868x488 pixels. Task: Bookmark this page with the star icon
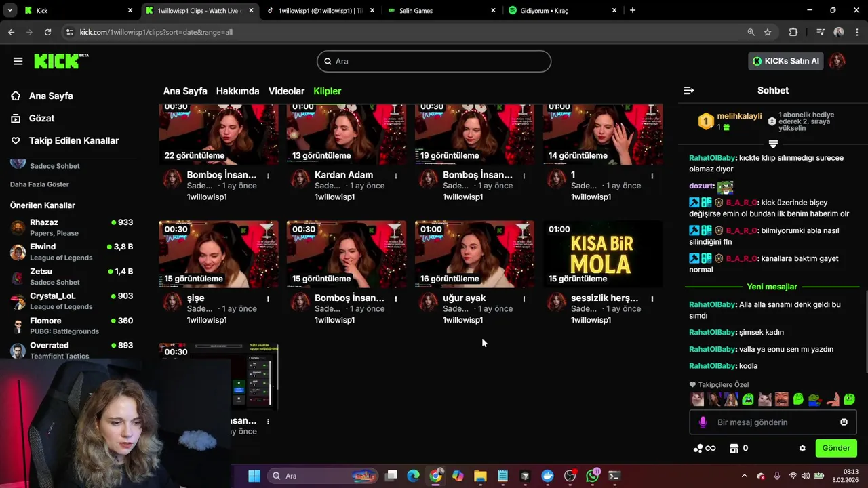pos(768,32)
